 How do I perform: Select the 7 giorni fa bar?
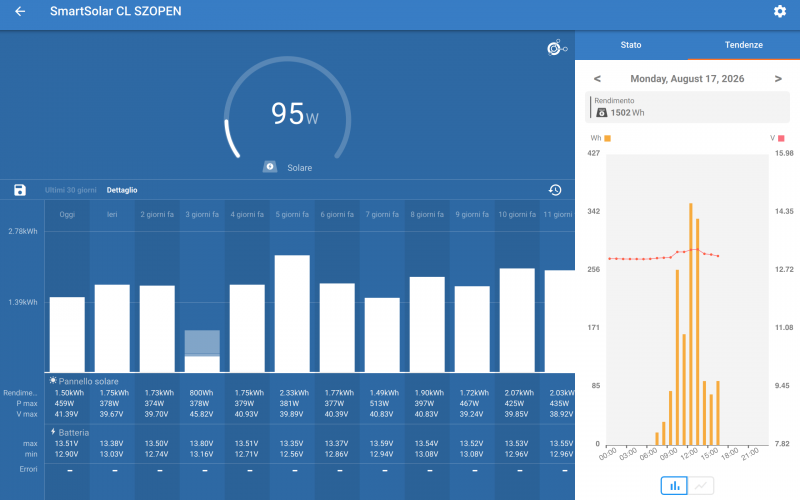point(382,335)
